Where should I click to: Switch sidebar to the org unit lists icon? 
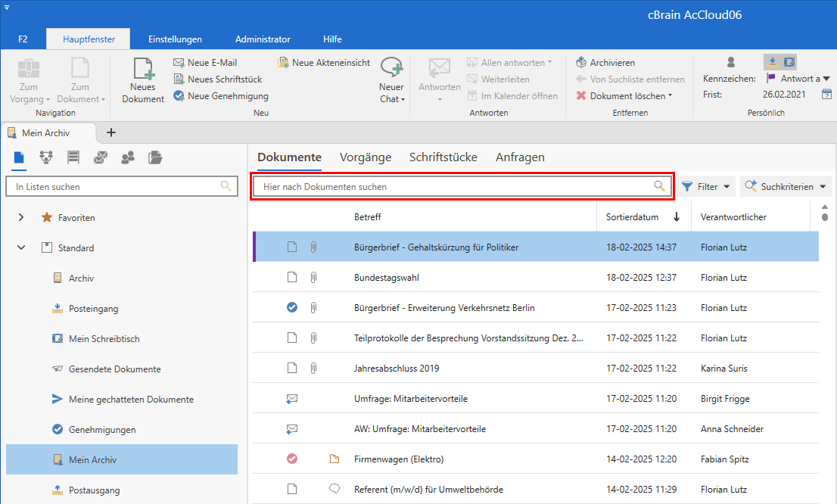tap(46, 157)
